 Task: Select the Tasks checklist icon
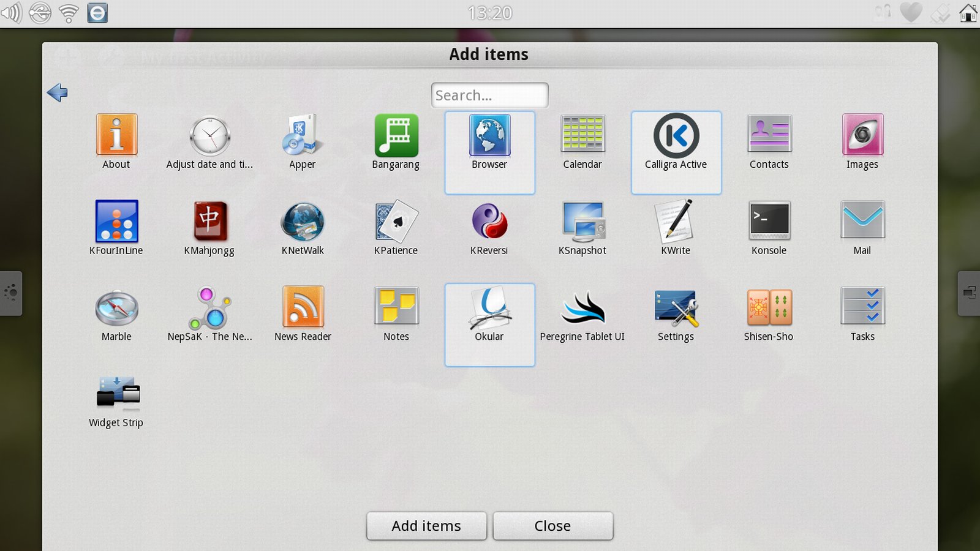tap(862, 306)
